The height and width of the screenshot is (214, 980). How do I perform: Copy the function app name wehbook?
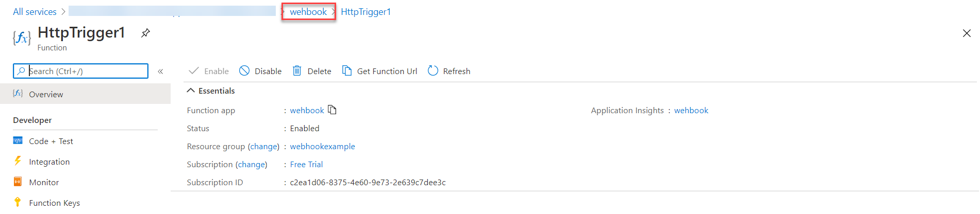click(x=332, y=110)
